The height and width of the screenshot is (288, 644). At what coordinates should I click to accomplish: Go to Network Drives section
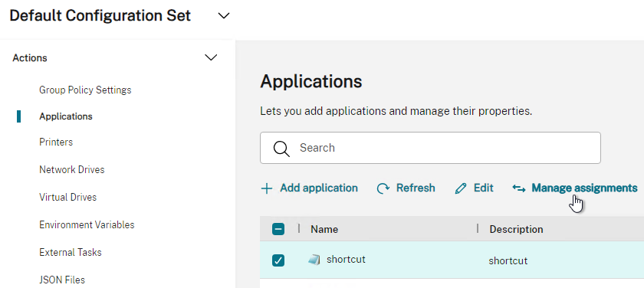pyautogui.click(x=72, y=169)
